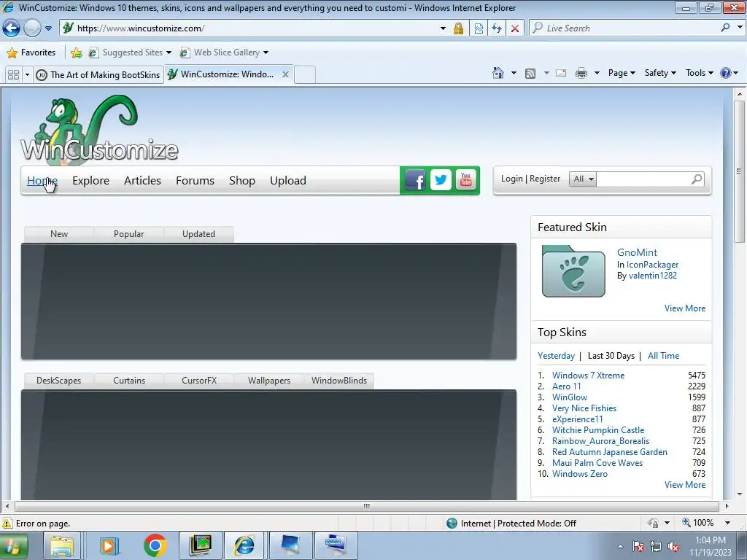Viewport: 747px width, 560px height.
Task: Open Windows Explorer folder on taskbar
Action: click(63, 545)
